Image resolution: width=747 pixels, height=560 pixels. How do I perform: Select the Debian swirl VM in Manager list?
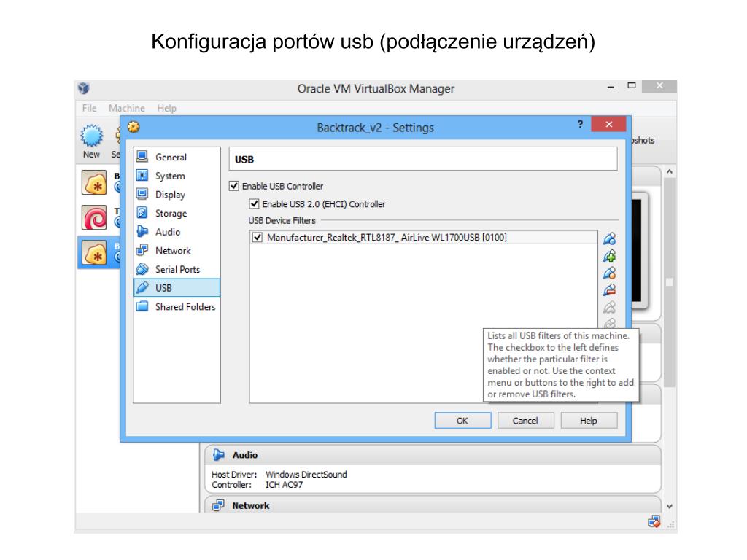[x=94, y=217]
